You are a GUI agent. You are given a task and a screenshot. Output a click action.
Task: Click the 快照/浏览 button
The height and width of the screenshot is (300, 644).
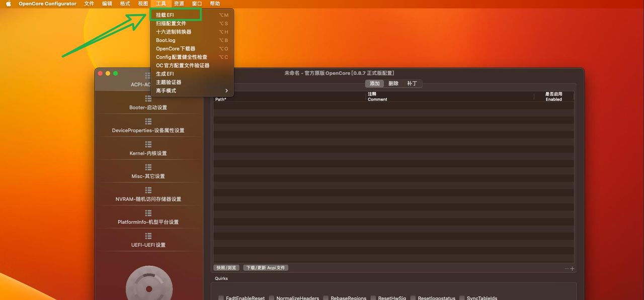pyautogui.click(x=226, y=268)
